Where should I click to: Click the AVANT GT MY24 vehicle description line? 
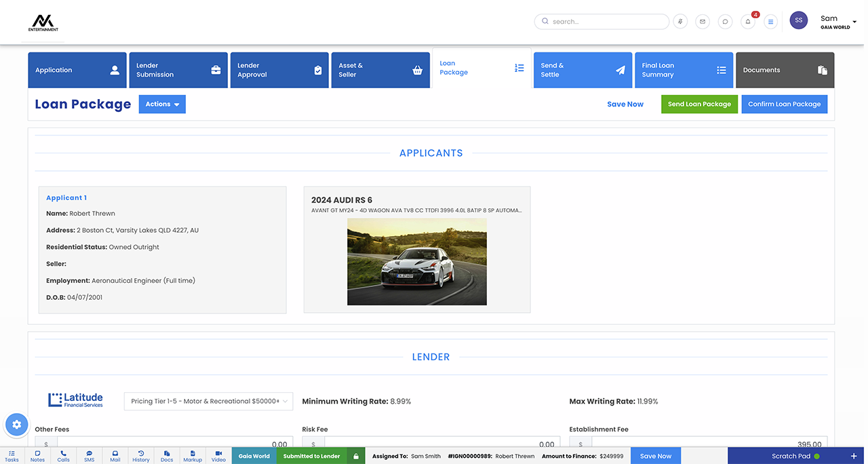click(x=417, y=210)
